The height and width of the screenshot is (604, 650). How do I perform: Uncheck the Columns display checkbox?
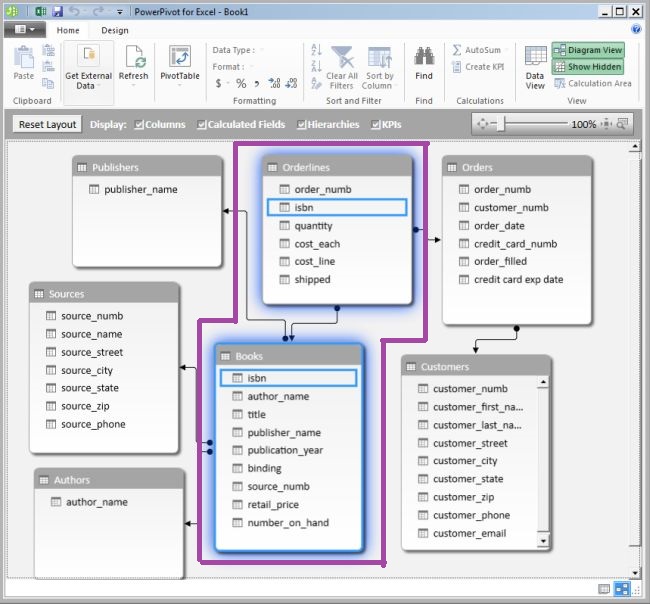pos(139,124)
